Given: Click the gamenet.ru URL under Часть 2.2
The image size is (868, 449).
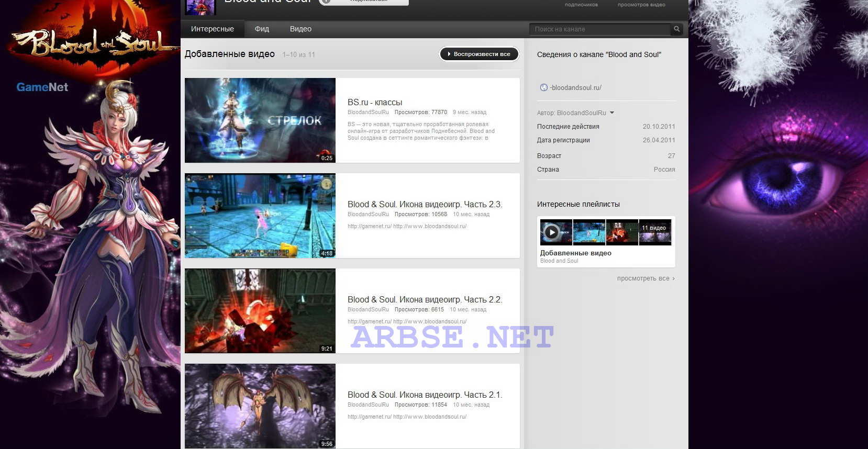Looking at the screenshot, I should [x=370, y=321].
